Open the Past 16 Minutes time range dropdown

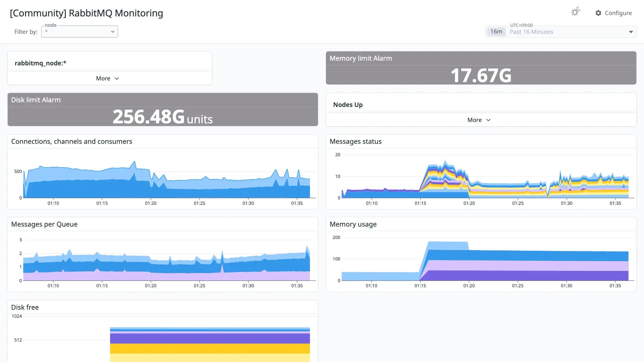pos(561,32)
